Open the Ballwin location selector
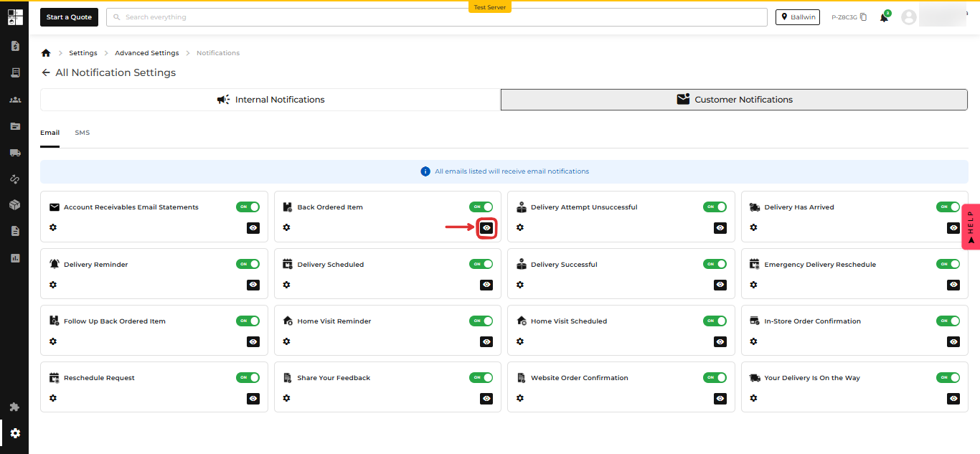 pos(797,17)
